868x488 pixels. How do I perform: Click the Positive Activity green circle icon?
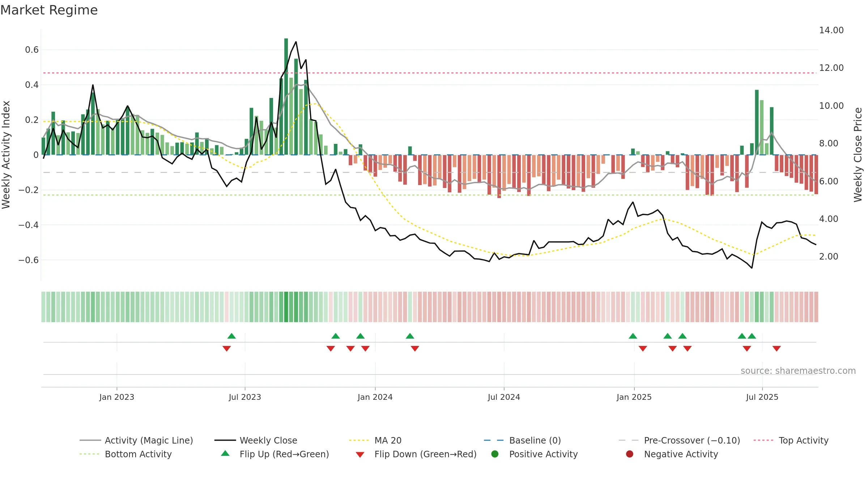click(x=495, y=454)
